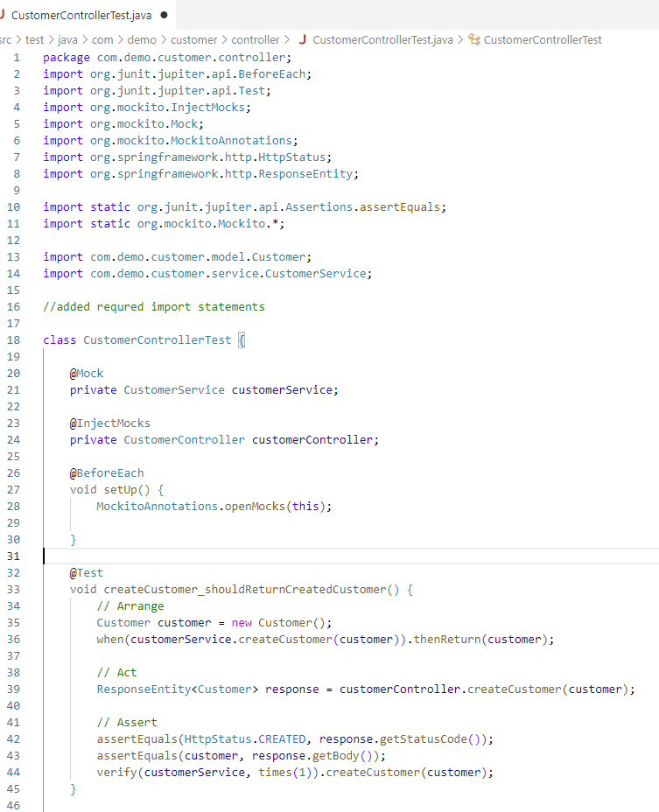Open the 'controller' breadcrumb folder
This screenshot has height=812, width=659.
tap(255, 40)
